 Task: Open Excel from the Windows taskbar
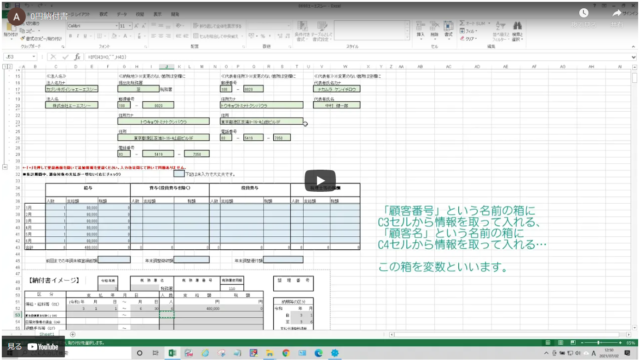172,353
